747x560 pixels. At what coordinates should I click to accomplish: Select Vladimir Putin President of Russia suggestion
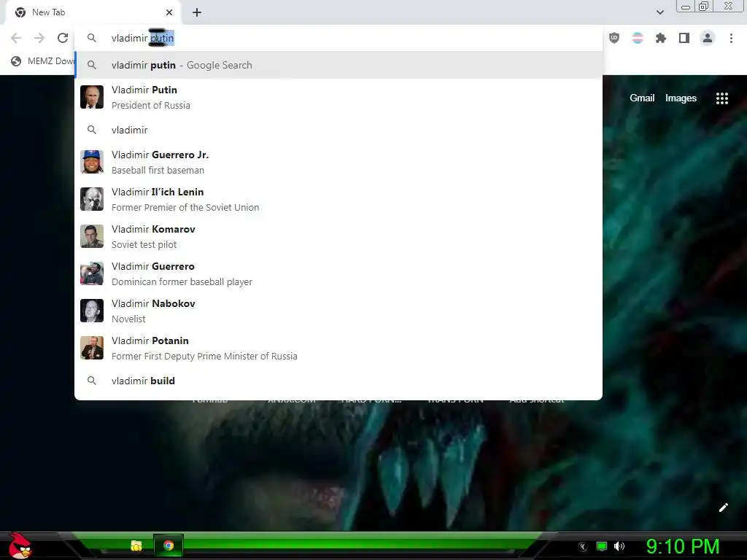338,97
